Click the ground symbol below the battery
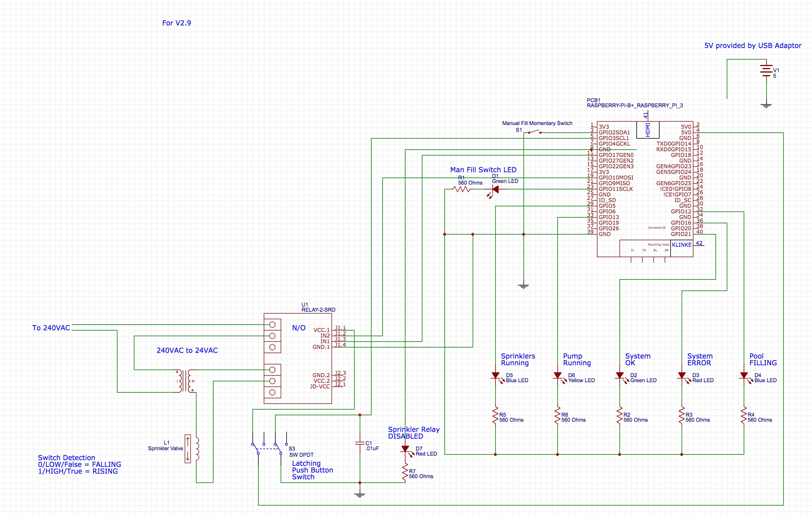The height and width of the screenshot is (516, 812). pos(766,106)
